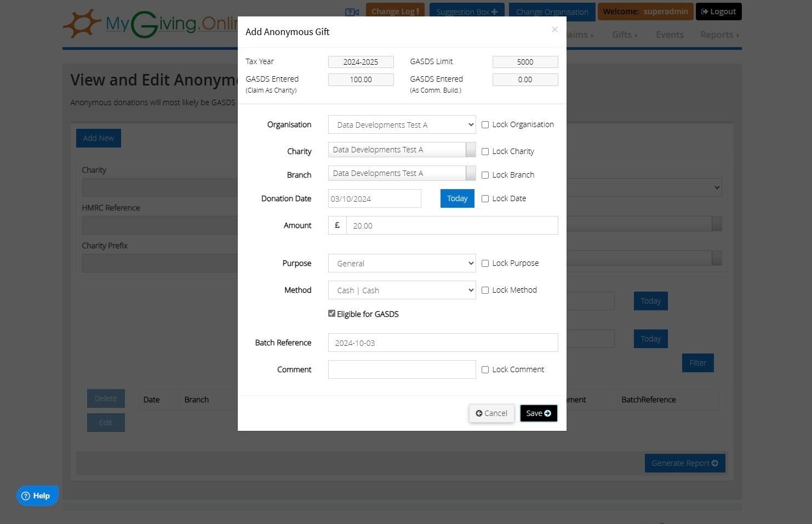Close the Add Anonymous Gift dialog

click(554, 30)
